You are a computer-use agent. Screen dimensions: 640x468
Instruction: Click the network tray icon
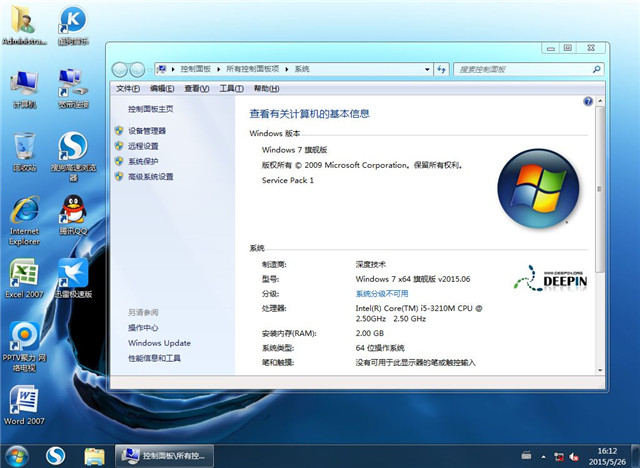(x=559, y=457)
